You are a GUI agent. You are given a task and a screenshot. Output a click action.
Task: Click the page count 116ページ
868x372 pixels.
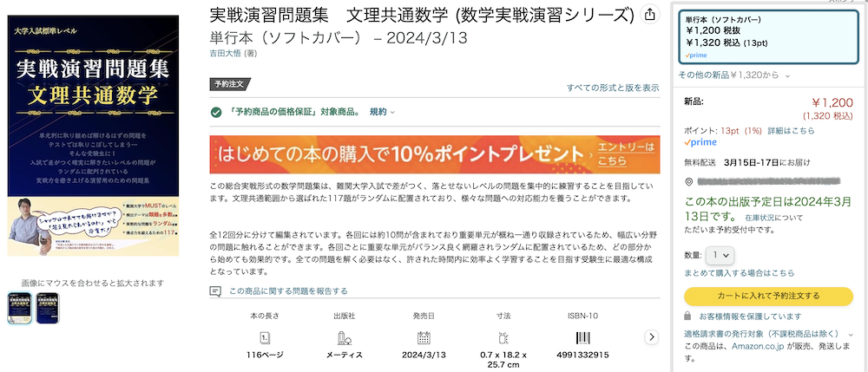(265, 355)
